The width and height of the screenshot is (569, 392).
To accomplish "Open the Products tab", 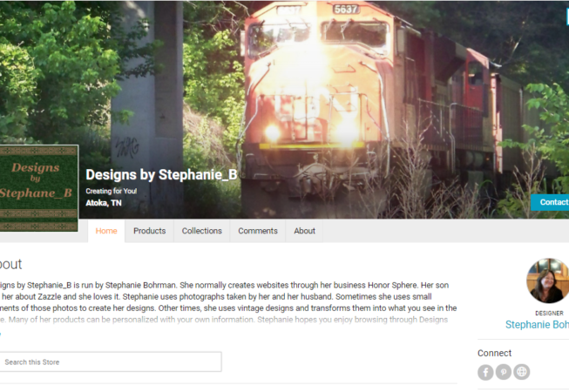I will pos(150,231).
